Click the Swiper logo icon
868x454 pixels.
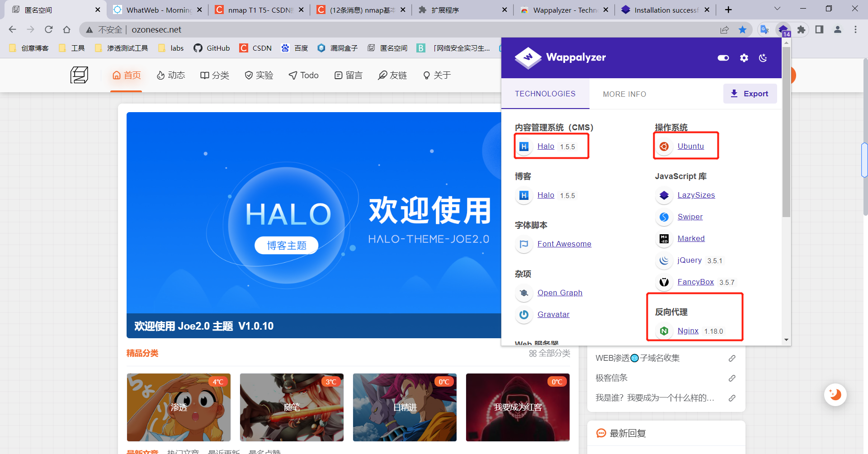pos(664,217)
